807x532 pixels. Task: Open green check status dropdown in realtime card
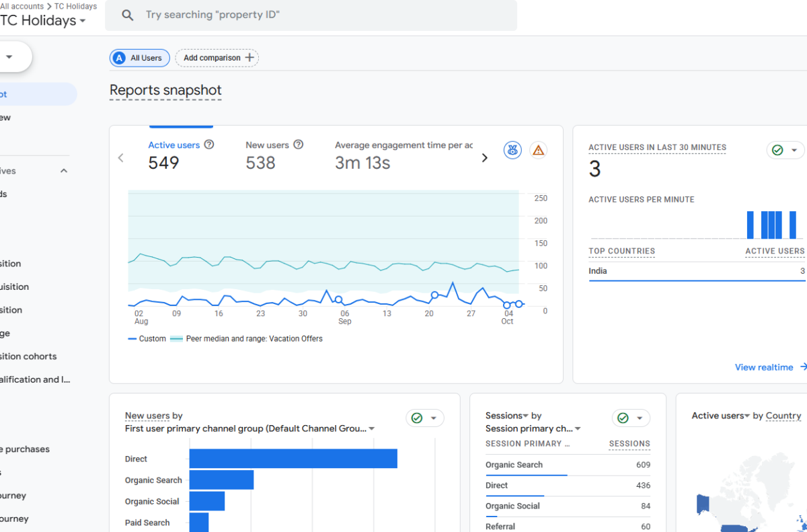(785, 150)
